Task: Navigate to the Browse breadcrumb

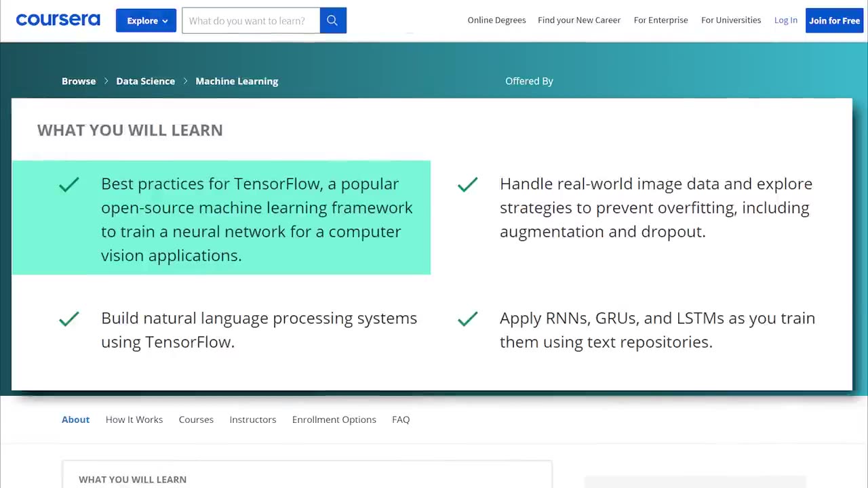Action: click(x=79, y=81)
